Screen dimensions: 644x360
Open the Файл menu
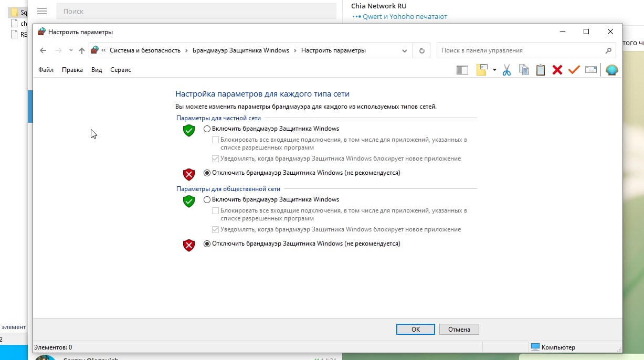pos(46,70)
